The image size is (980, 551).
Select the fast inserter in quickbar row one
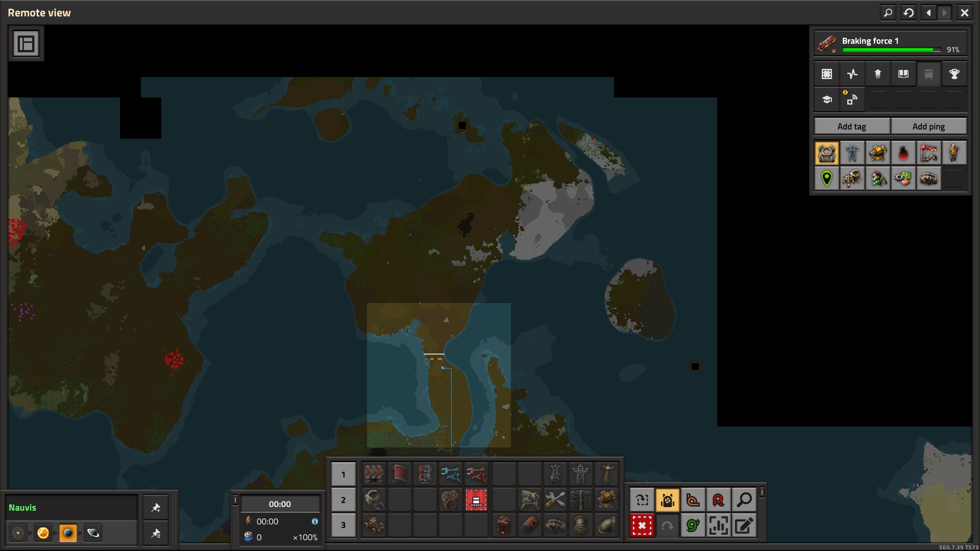(450, 474)
